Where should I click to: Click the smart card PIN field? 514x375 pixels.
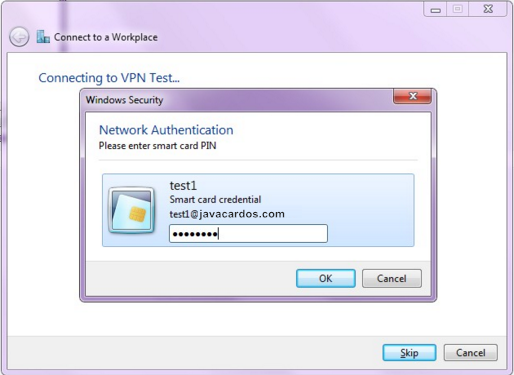tap(248, 233)
